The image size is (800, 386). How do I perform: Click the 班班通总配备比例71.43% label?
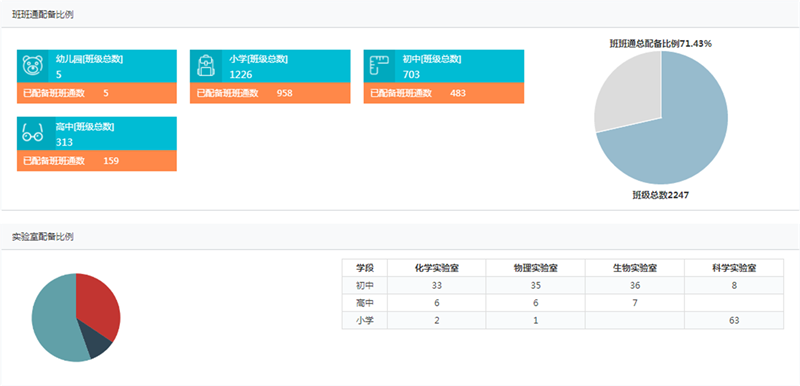[661, 44]
